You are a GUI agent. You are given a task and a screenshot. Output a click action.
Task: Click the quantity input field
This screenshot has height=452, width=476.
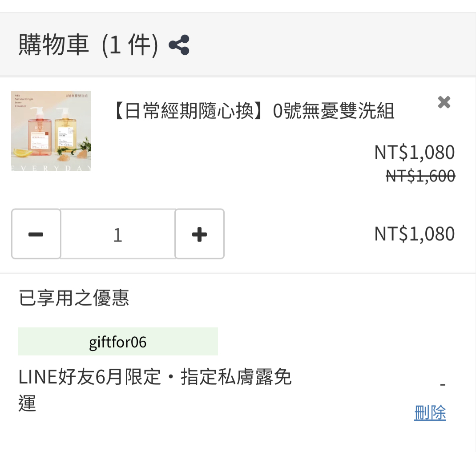click(118, 234)
